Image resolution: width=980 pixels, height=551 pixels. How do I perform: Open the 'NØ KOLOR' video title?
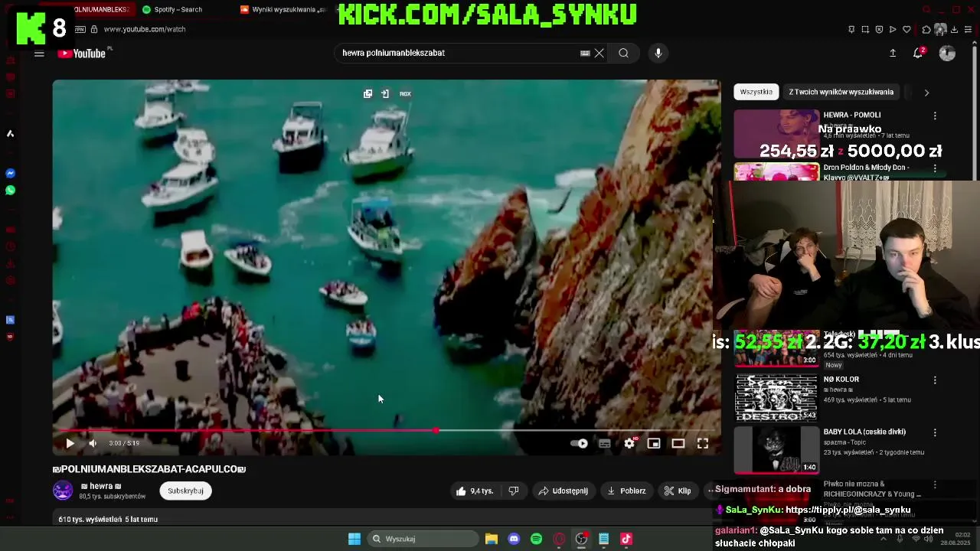[x=841, y=380]
